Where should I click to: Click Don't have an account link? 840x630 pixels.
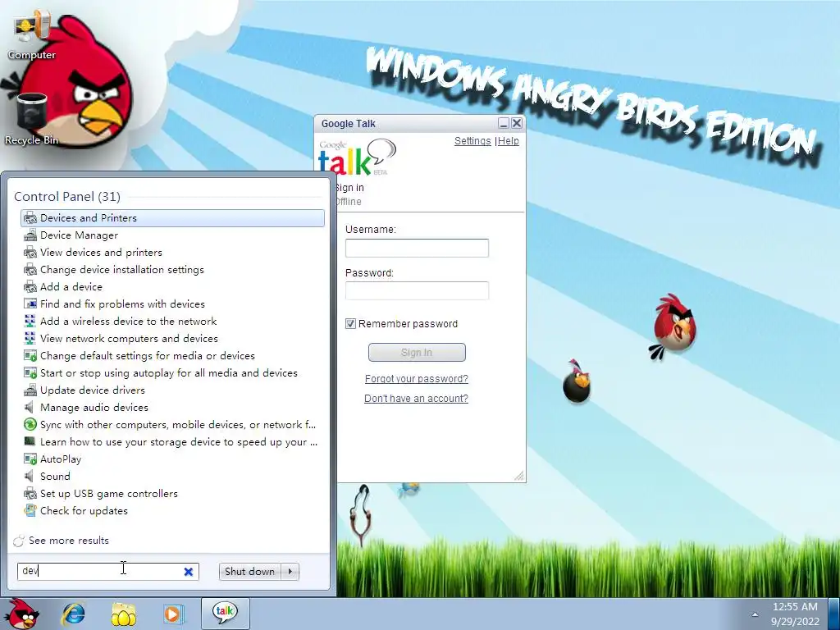[x=416, y=399]
